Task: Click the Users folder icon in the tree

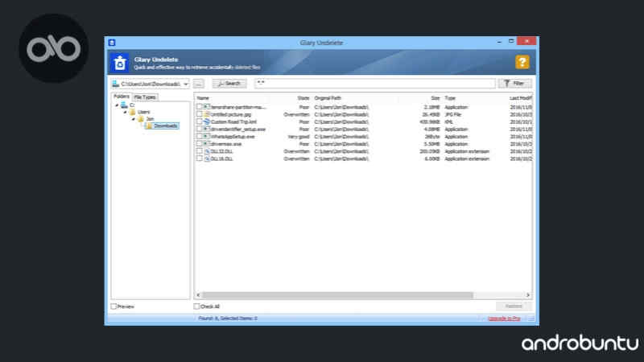Action: pos(132,112)
